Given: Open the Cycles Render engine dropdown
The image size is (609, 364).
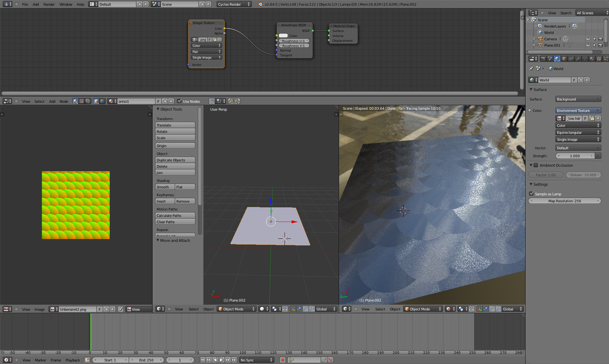Looking at the screenshot, I should click(x=234, y=4).
